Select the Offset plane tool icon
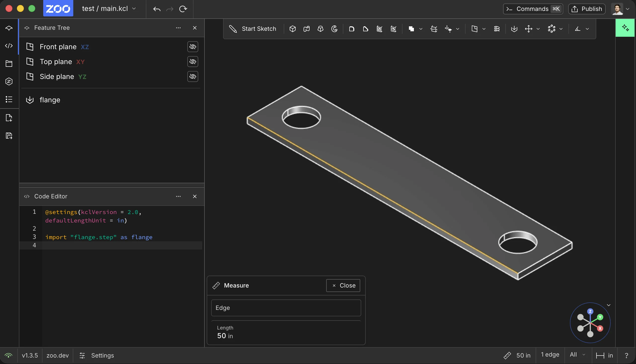This screenshot has width=636, height=364. (x=475, y=29)
